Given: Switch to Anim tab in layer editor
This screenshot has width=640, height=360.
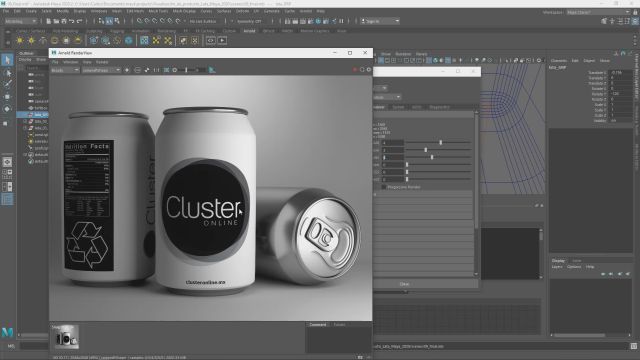Looking at the screenshot, I should 576,260.
